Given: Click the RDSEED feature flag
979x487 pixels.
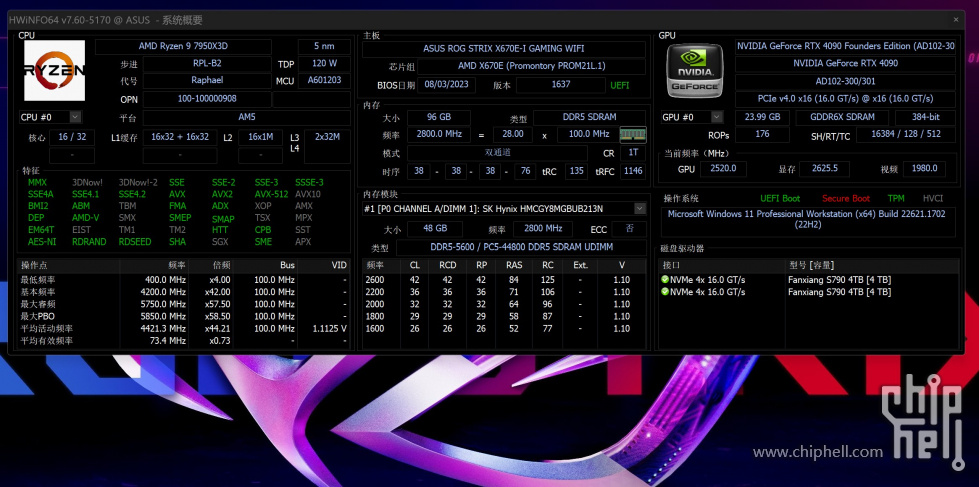Looking at the screenshot, I should tap(135, 242).
